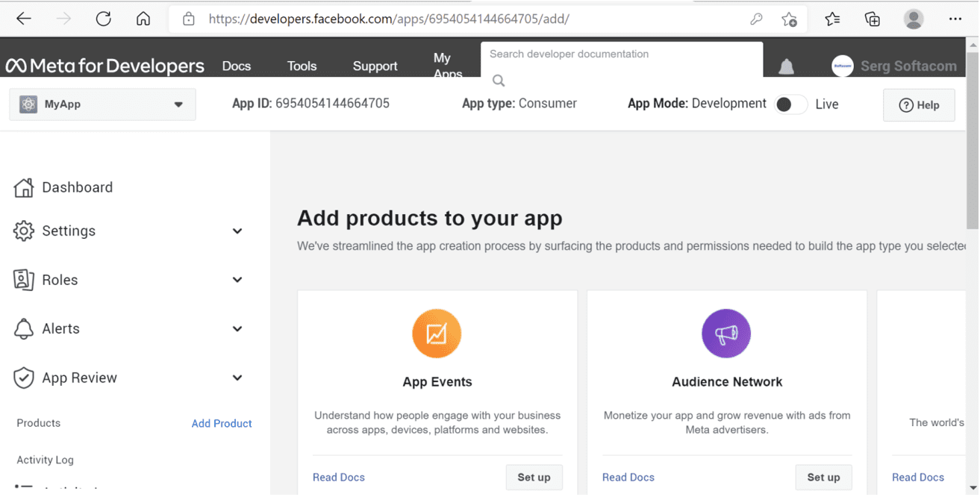The height and width of the screenshot is (500, 980).
Task: Set up the App Events product
Action: tap(534, 478)
